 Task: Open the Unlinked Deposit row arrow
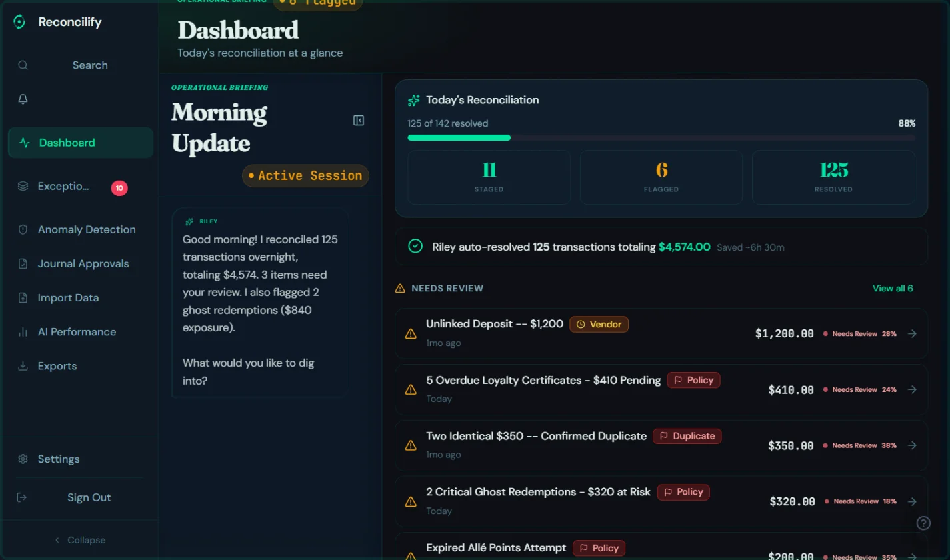912,333
